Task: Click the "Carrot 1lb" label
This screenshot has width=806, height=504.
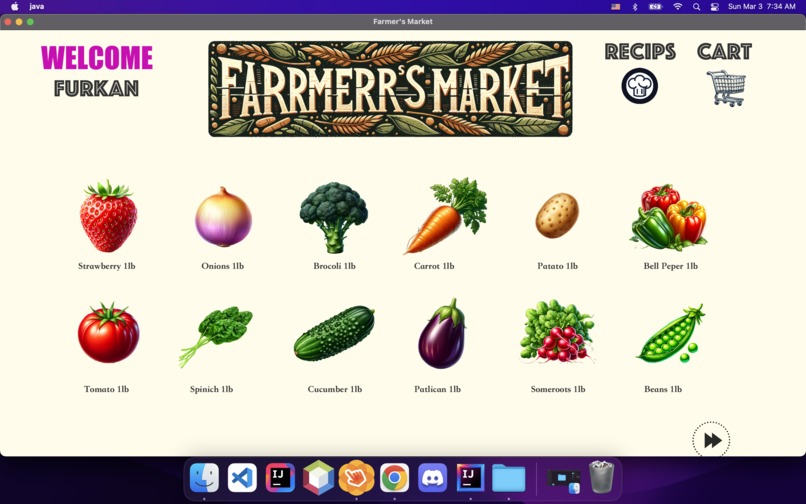Action: (434, 266)
